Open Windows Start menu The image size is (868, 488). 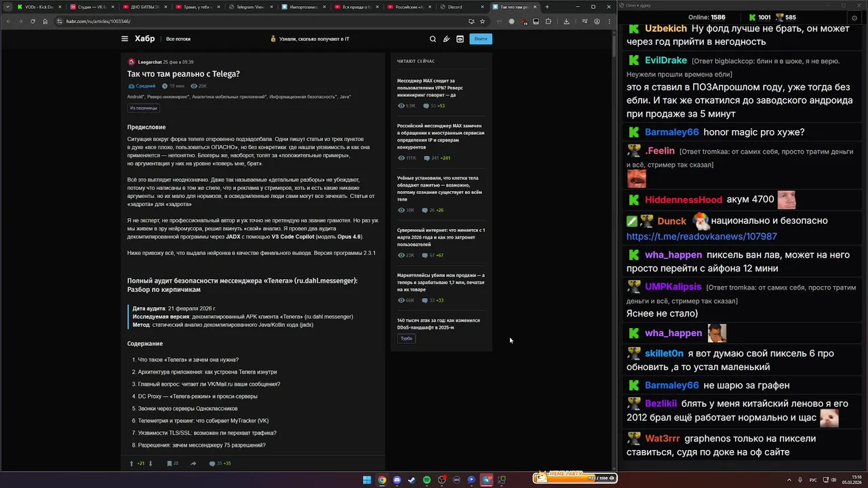tap(367, 480)
